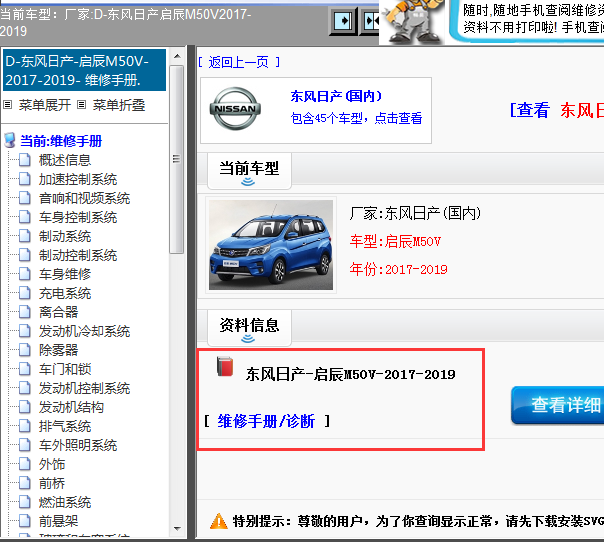Select 前桥 in the tree
This screenshot has height=542, width=604.
point(52,483)
